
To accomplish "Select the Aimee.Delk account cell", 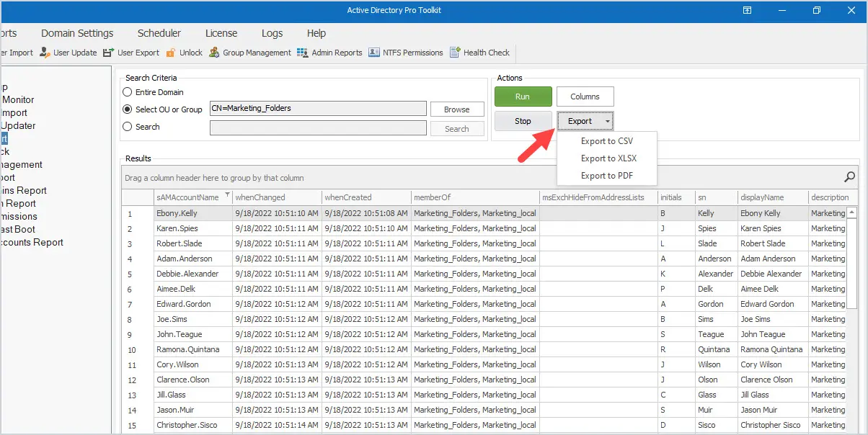I will tap(192, 289).
